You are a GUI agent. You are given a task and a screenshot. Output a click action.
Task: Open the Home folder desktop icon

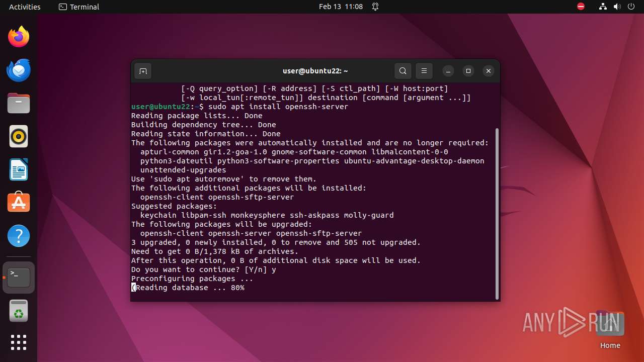[x=610, y=330]
